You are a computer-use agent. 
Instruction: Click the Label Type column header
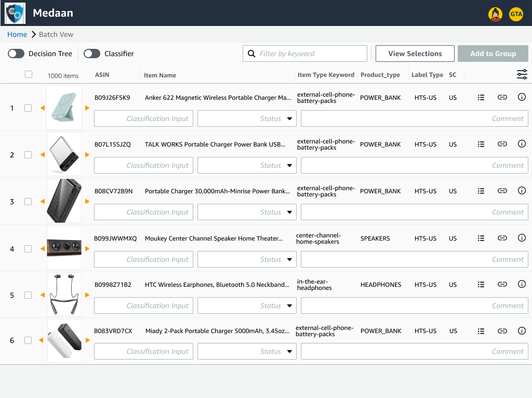[427, 75]
